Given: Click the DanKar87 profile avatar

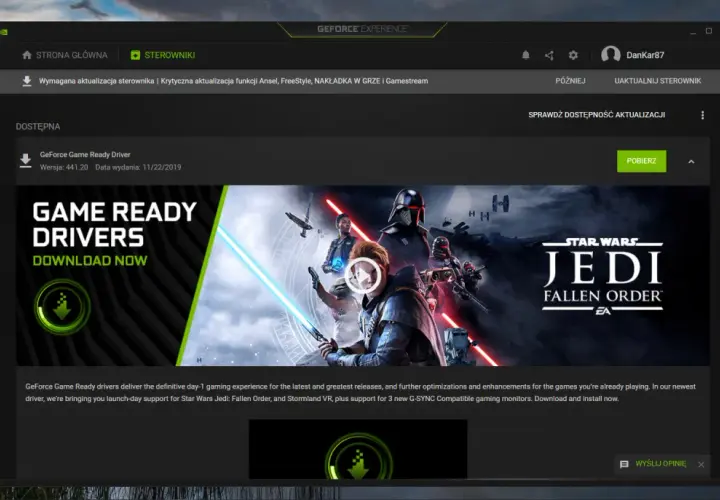Looking at the screenshot, I should (611, 55).
